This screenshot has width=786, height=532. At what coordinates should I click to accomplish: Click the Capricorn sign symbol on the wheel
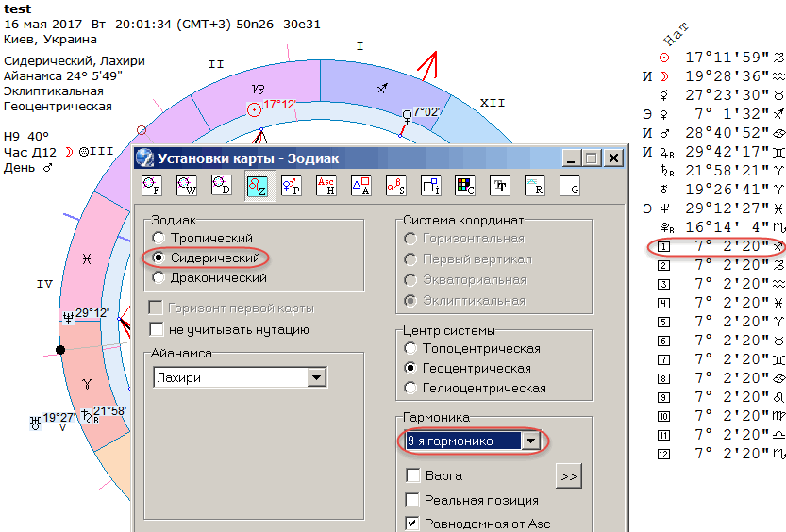click(x=258, y=90)
